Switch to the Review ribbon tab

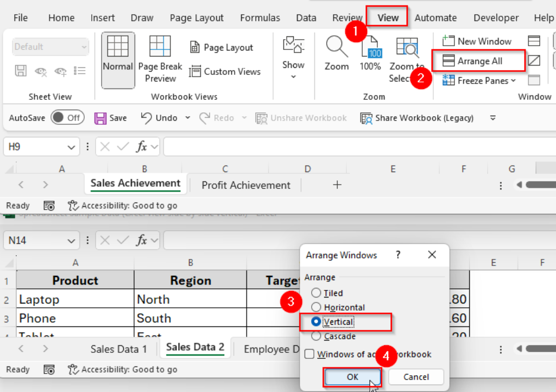pyautogui.click(x=347, y=17)
